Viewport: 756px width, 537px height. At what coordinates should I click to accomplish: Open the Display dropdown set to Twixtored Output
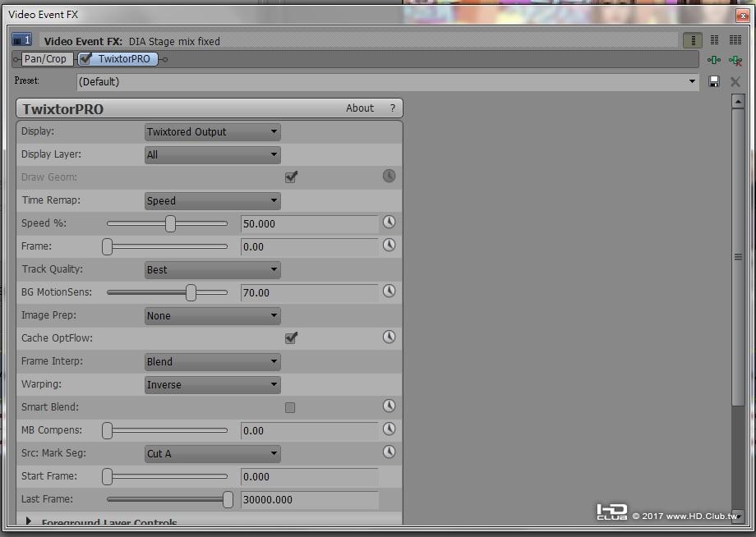click(213, 132)
